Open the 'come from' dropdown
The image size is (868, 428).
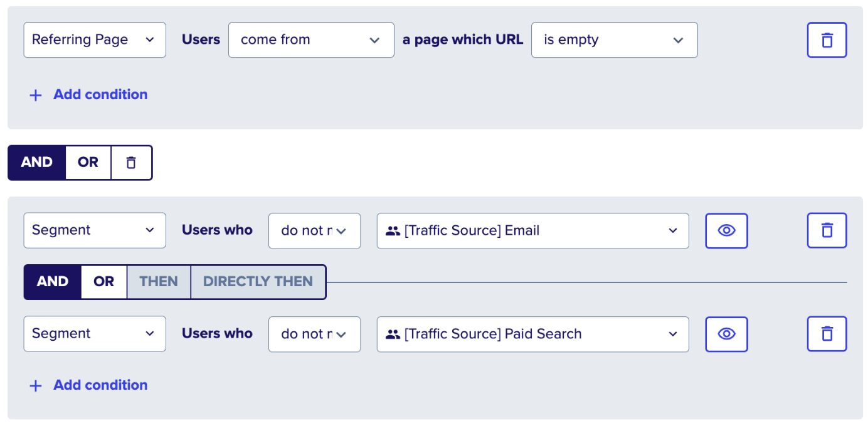click(311, 40)
